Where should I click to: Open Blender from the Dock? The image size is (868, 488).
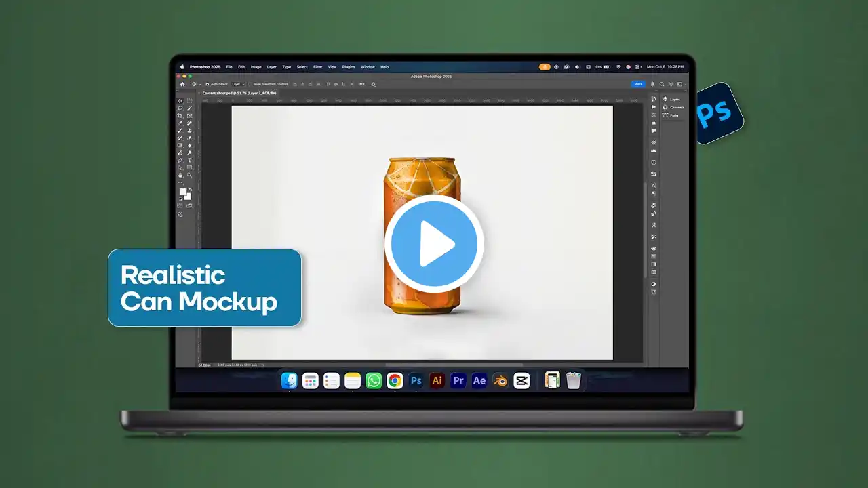(500, 381)
